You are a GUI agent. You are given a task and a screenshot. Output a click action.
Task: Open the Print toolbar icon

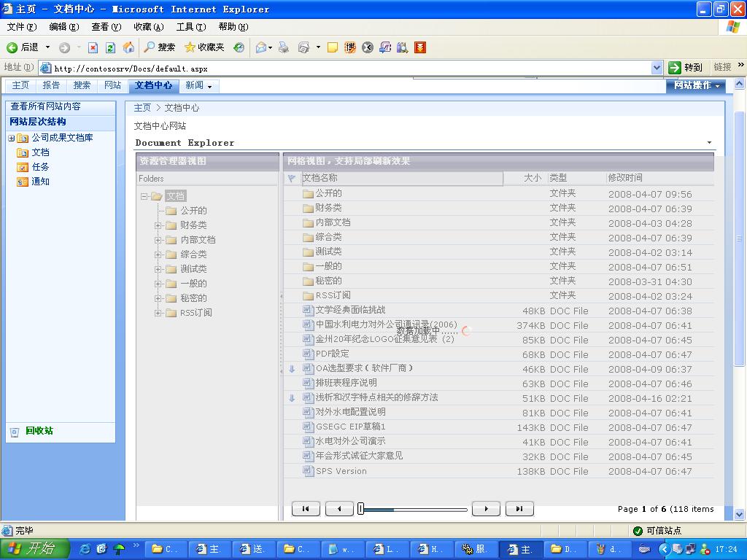(284, 47)
